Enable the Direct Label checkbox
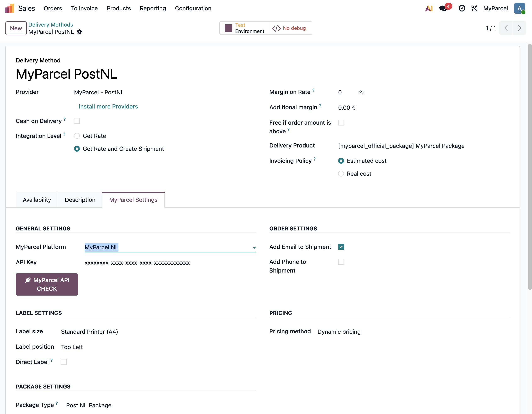The width and height of the screenshot is (532, 414). click(64, 362)
